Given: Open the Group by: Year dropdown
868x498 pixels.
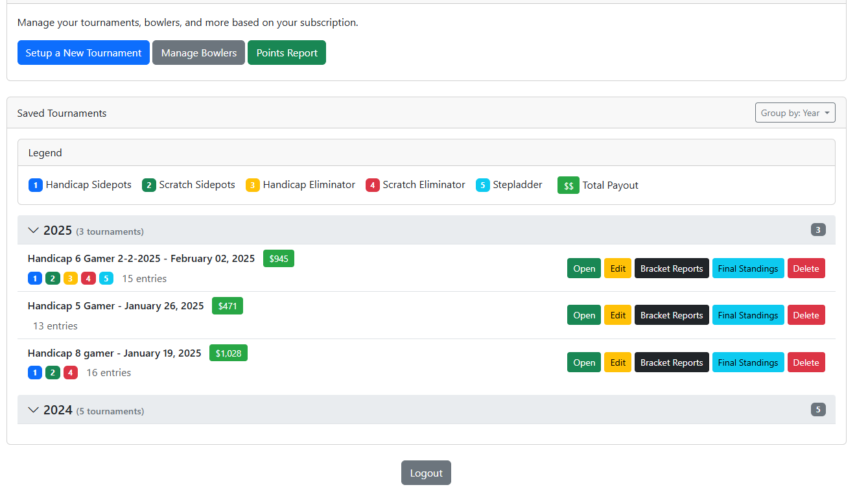Looking at the screenshot, I should [x=795, y=112].
